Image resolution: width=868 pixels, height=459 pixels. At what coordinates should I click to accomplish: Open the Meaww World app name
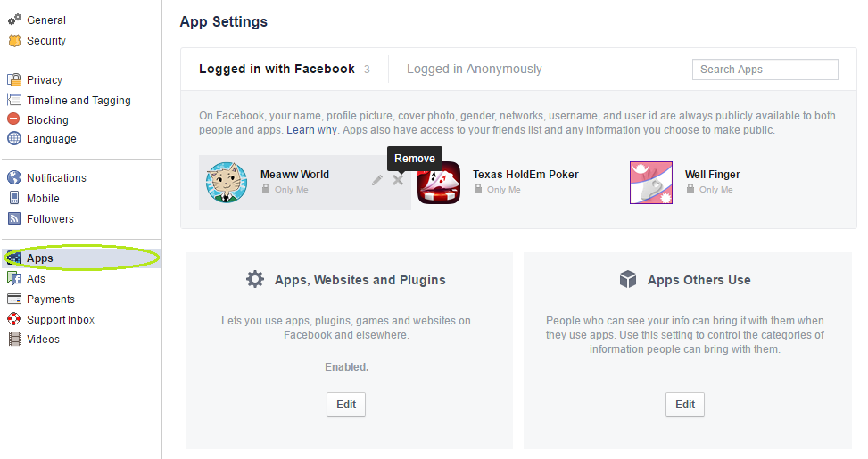(295, 174)
